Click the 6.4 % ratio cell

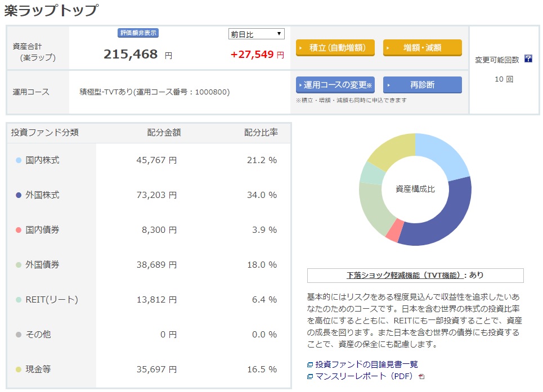click(264, 300)
